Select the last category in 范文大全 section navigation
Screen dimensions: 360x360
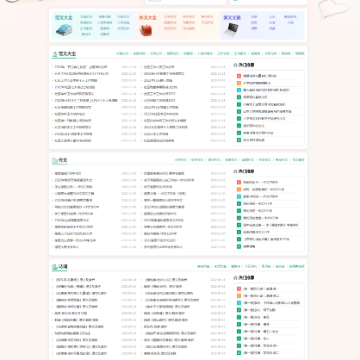(300, 53)
